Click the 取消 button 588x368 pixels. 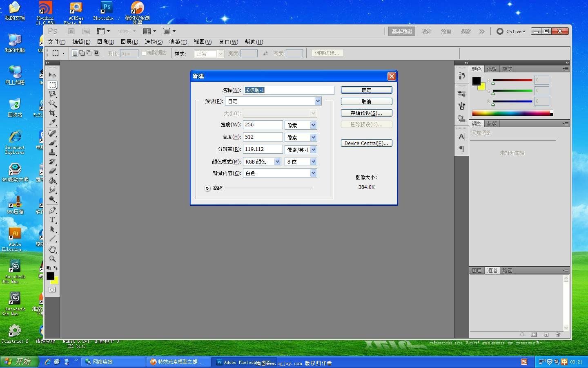click(x=367, y=101)
